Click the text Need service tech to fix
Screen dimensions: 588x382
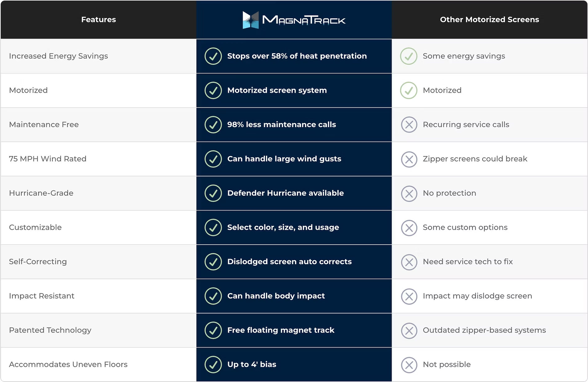pos(468,262)
